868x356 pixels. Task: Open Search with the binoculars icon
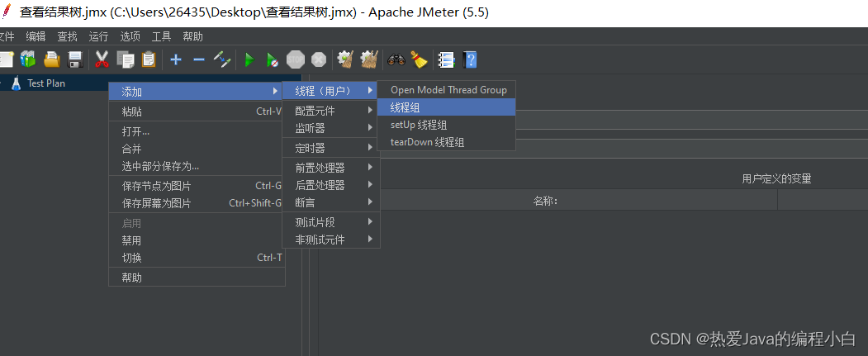point(396,59)
